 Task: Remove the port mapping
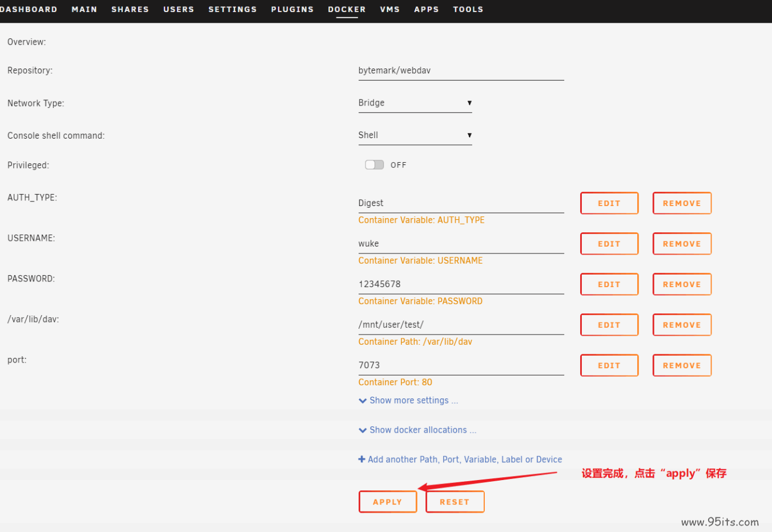click(682, 365)
